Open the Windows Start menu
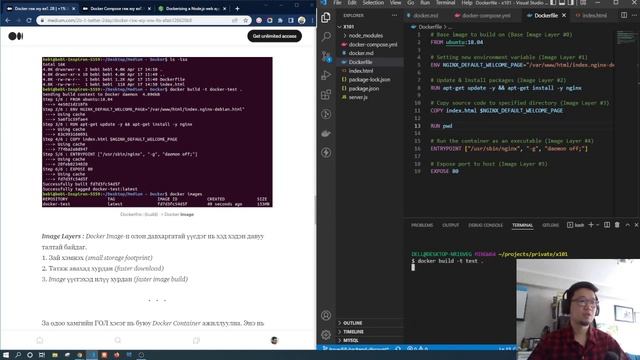This screenshot has width=640, height=360. (x=6, y=355)
